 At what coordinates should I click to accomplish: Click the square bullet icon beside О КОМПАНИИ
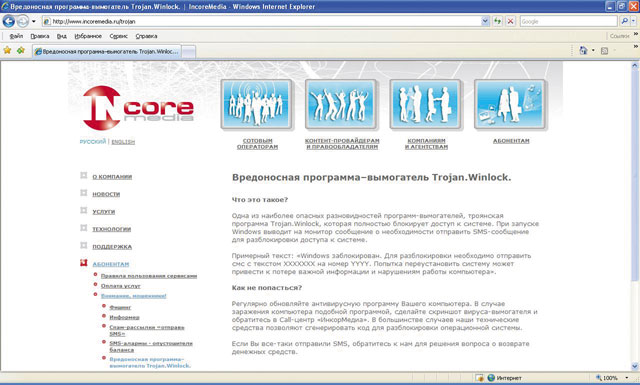pyautogui.click(x=84, y=176)
